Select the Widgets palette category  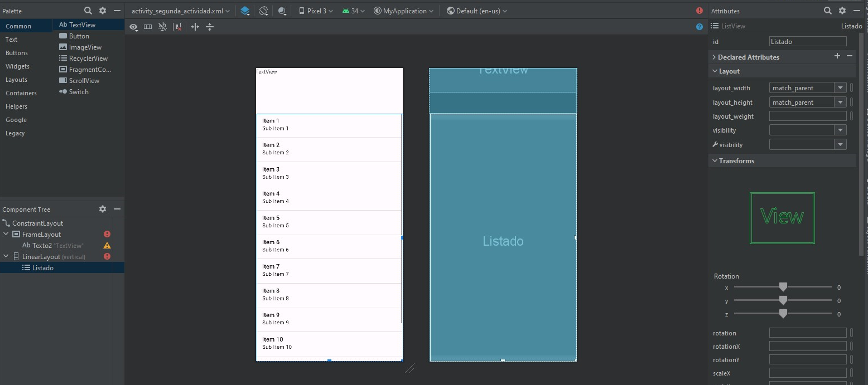(17, 66)
